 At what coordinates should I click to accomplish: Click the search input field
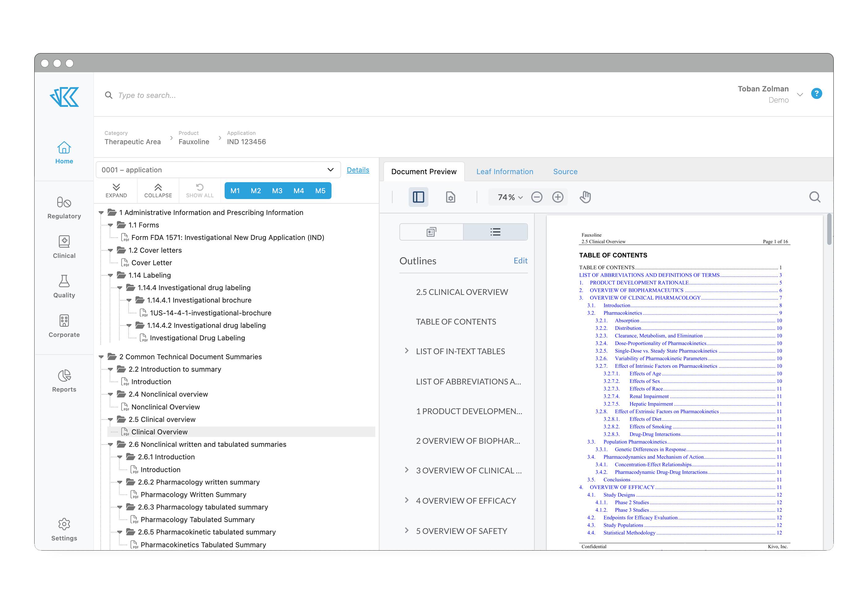coord(147,96)
